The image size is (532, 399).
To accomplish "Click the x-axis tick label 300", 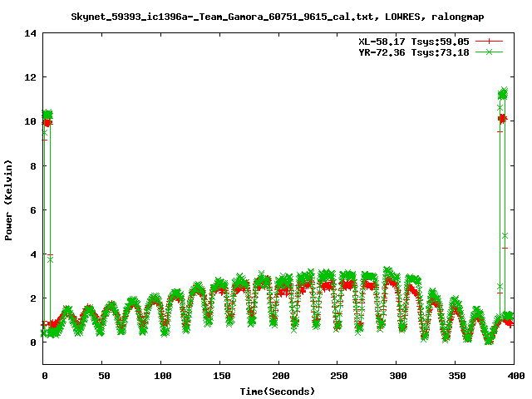I will 398,376.
